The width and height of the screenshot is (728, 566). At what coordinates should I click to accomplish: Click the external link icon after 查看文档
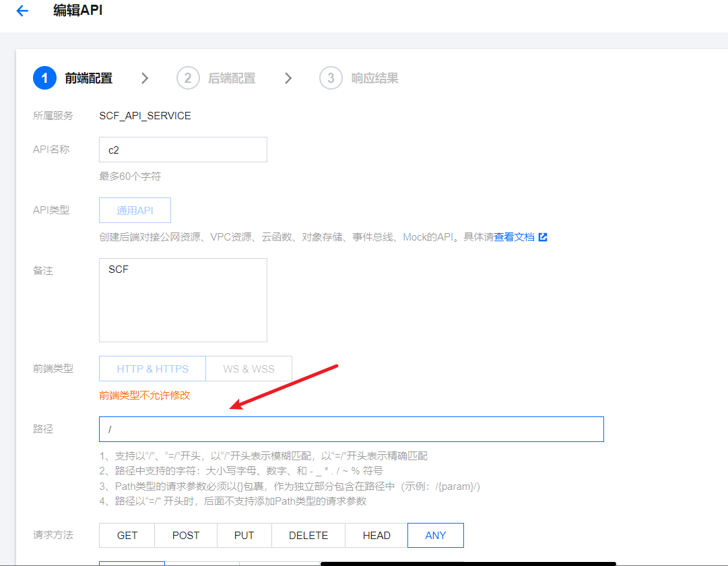[x=543, y=237]
